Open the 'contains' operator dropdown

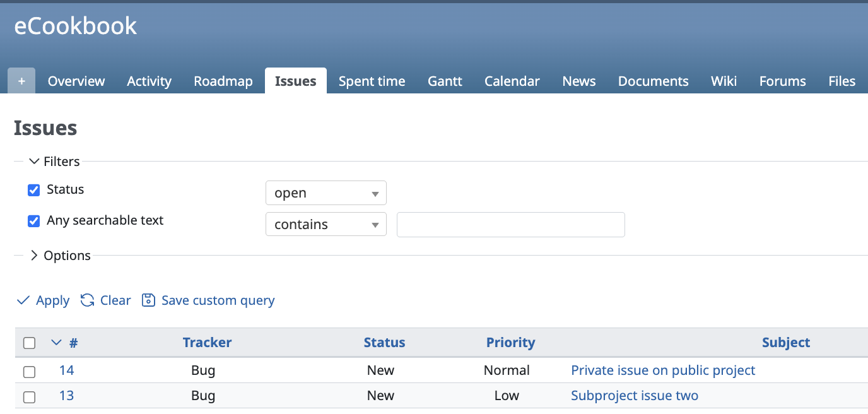pos(325,225)
